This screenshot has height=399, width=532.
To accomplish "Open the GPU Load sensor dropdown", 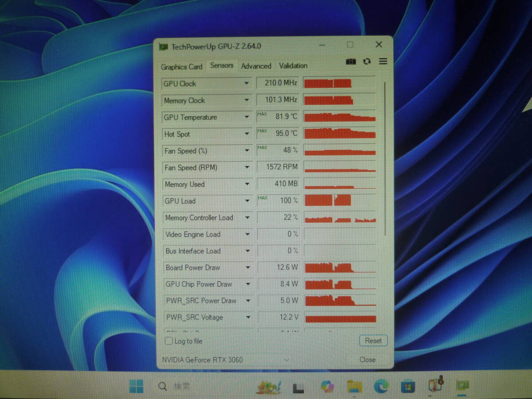I will coord(247,201).
